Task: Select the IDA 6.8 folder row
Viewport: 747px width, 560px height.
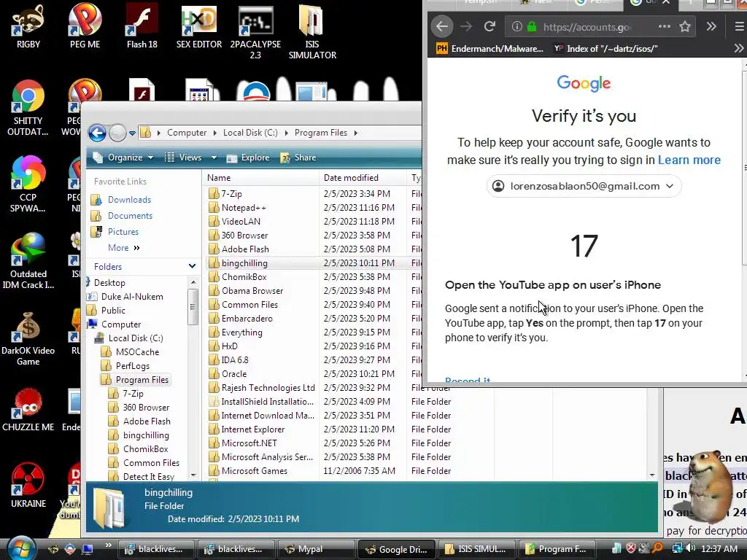Action: tap(235, 360)
